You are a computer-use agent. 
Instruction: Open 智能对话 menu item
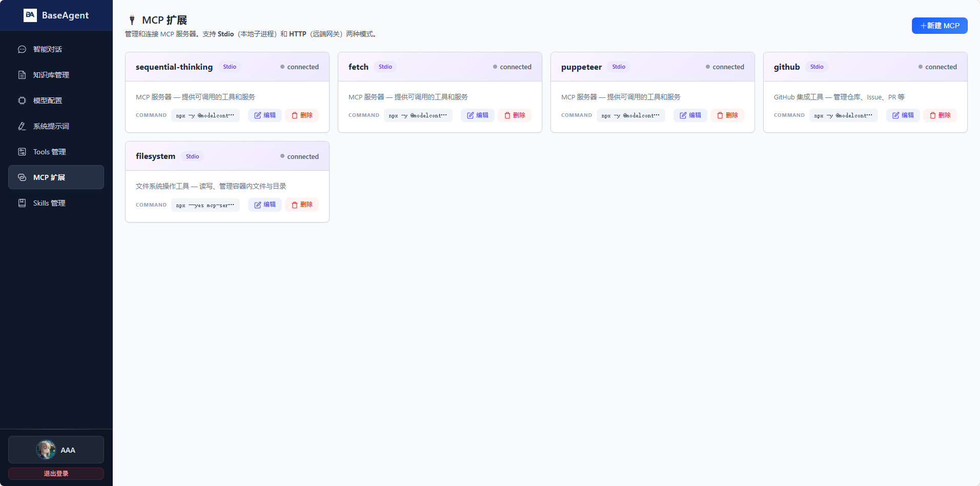click(56, 49)
